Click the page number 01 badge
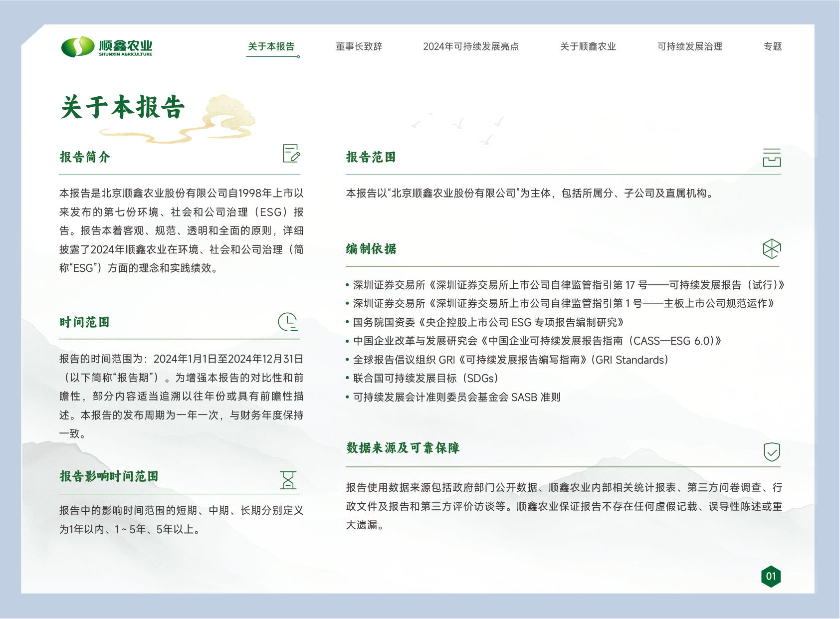The image size is (840, 619). (x=771, y=577)
